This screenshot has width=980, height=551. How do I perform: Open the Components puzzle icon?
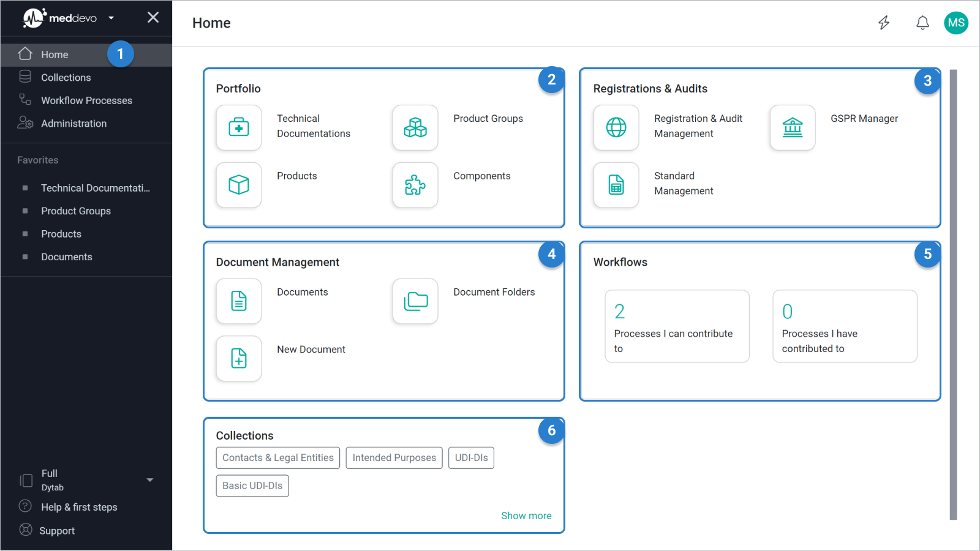point(415,185)
